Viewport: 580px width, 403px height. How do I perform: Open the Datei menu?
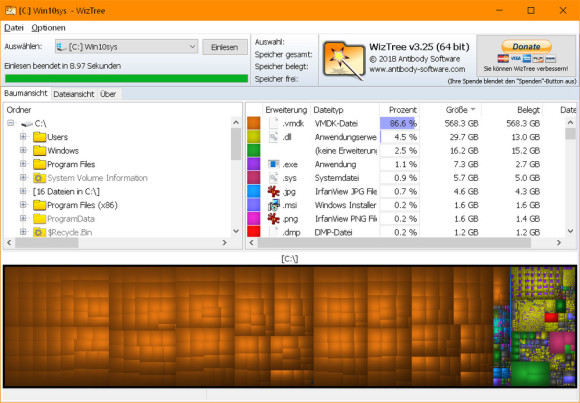click(x=14, y=28)
